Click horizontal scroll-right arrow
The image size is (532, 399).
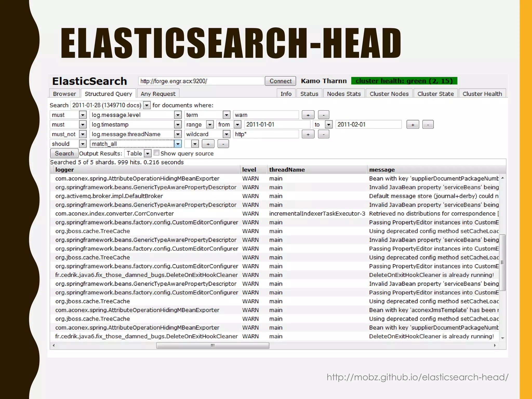pyautogui.click(x=495, y=345)
